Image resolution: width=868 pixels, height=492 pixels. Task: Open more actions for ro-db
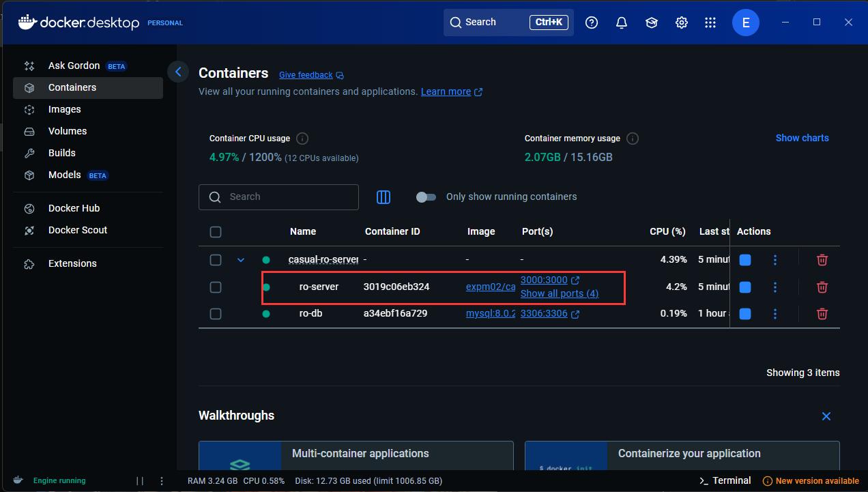(775, 314)
